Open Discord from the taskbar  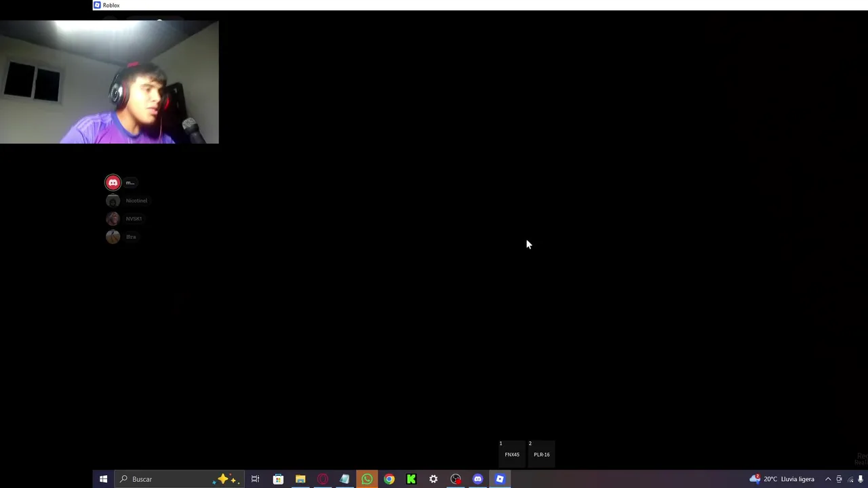[x=477, y=479]
